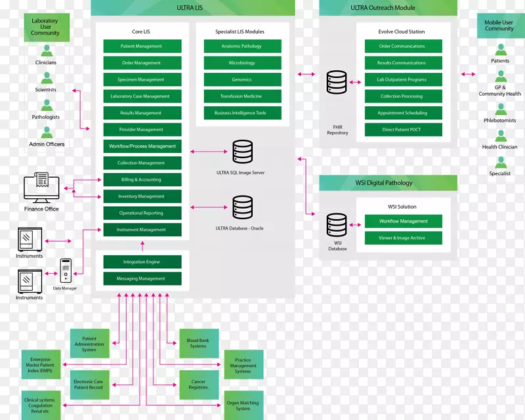
Task: Click the WSI Digital Pathology header
Action: pos(388,183)
